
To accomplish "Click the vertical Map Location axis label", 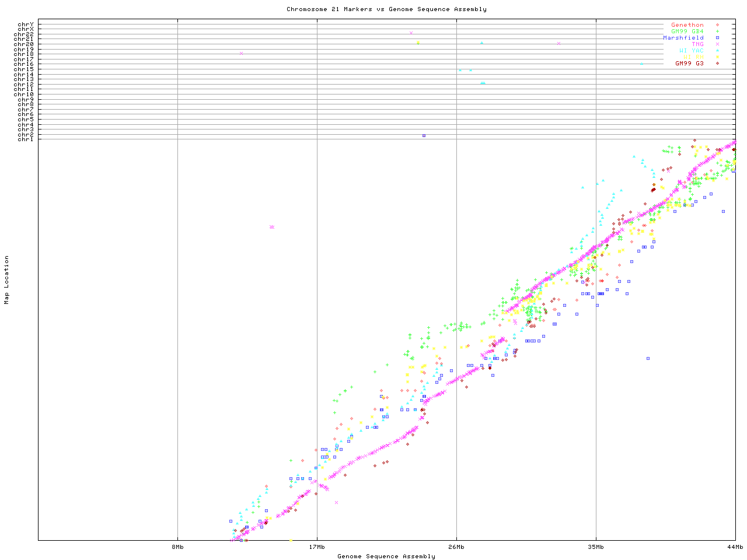I will click(x=7, y=280).
